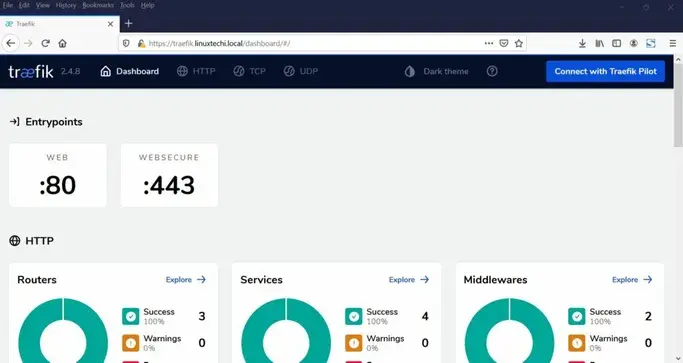This screenshot has height=363, width=683.
Task: Click Middlewares success count 2
Action: pyautogui.click(x=648, y=316)
